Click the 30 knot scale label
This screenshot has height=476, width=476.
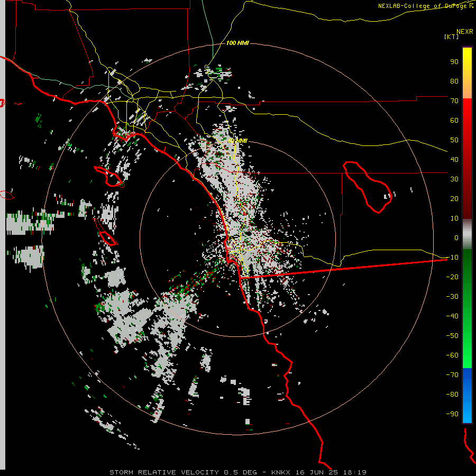coord(454,179)
